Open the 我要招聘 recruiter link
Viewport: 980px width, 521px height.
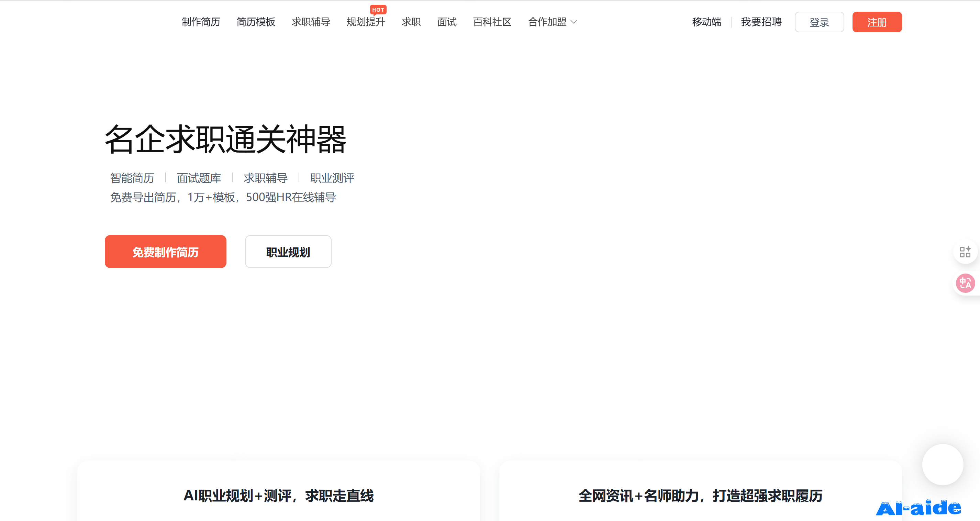[761, 22]
